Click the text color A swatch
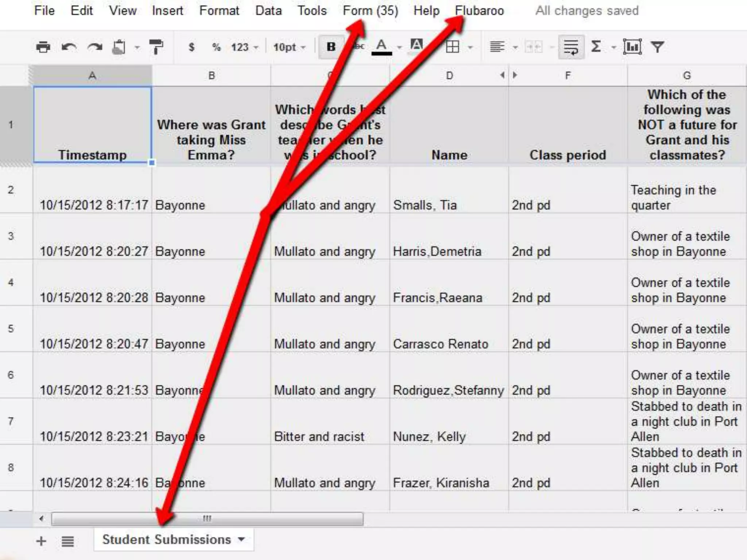 click(x=382, y=47)
